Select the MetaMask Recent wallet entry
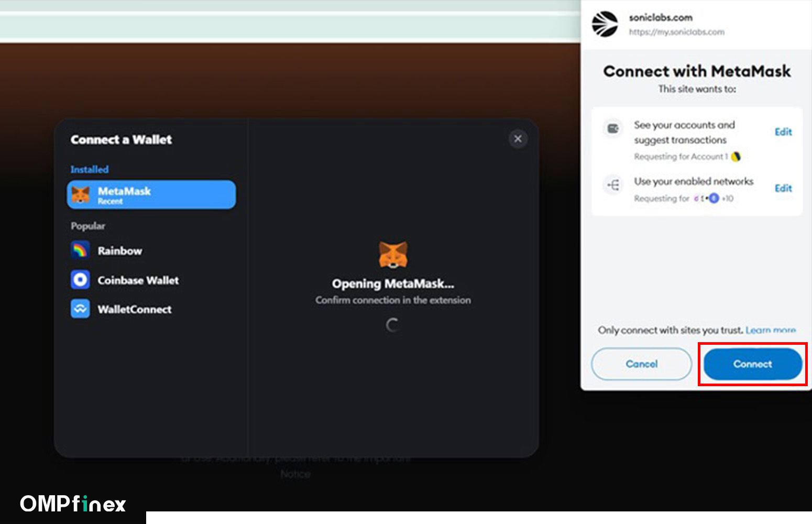Image resolution: width=812 pixels, height=524 pixels. (x=151, y=195)
